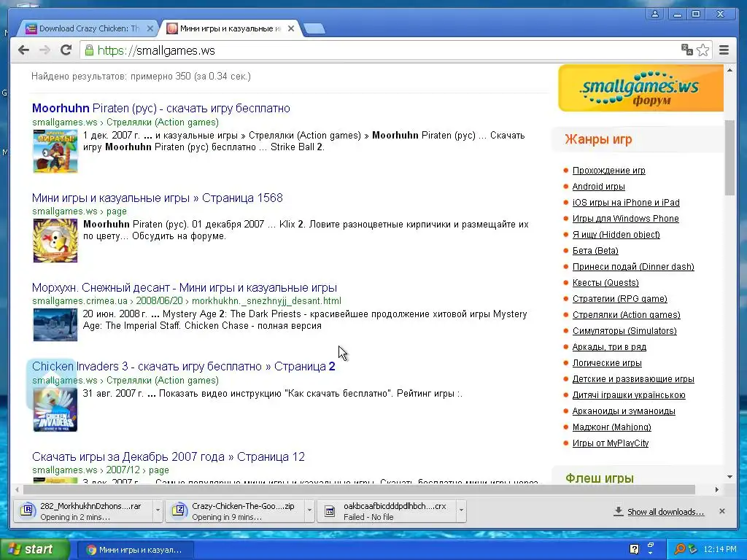Click the scroll down arrow
This screenshot has height=560, width=747.
(x=729, y=477)
